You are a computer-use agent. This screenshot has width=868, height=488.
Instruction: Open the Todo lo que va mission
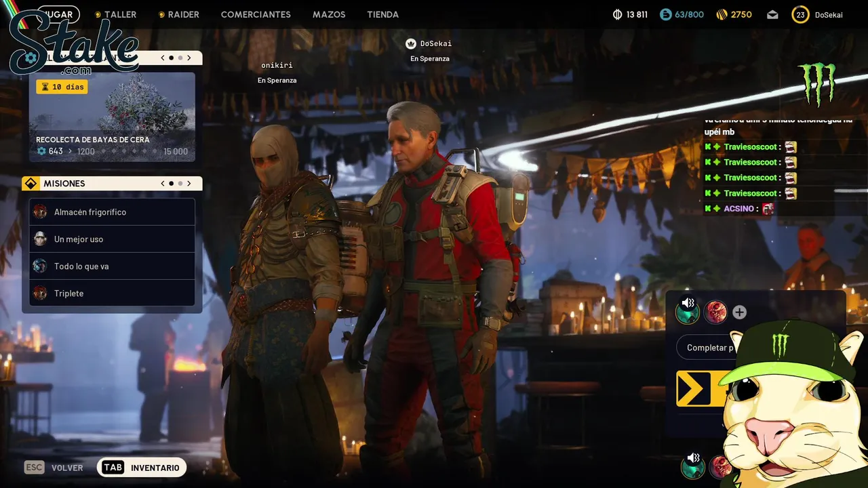click(x=112, y=266)
